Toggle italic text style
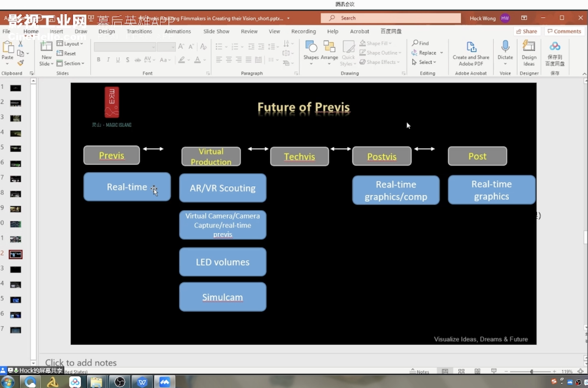 [x=108, y=60]
